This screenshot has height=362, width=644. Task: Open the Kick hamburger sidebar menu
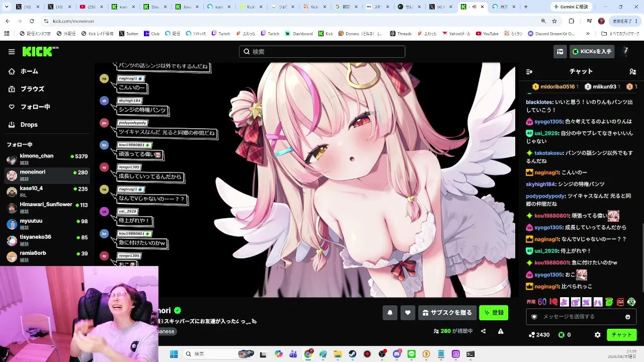(x=12, y=52)
